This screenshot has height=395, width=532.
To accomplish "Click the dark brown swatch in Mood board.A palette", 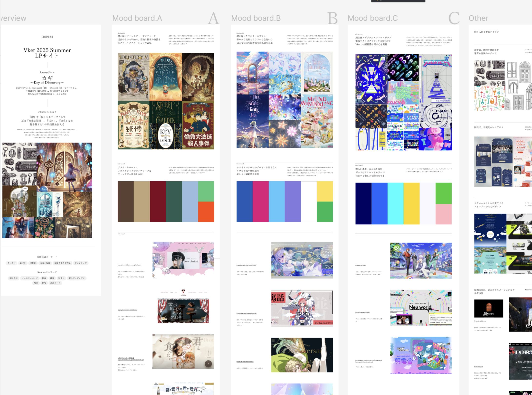I will click(x=126, y=202).
